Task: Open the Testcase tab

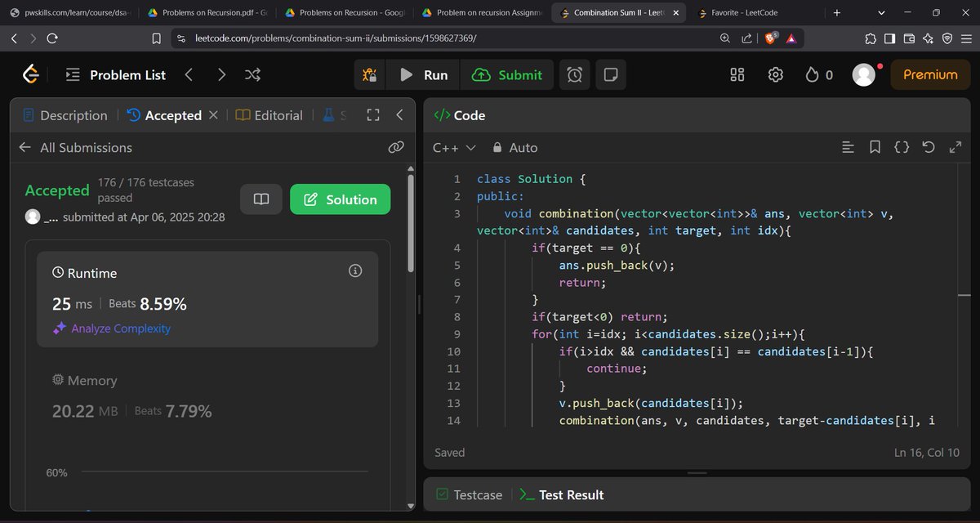Action: click(x=469, y=494)
